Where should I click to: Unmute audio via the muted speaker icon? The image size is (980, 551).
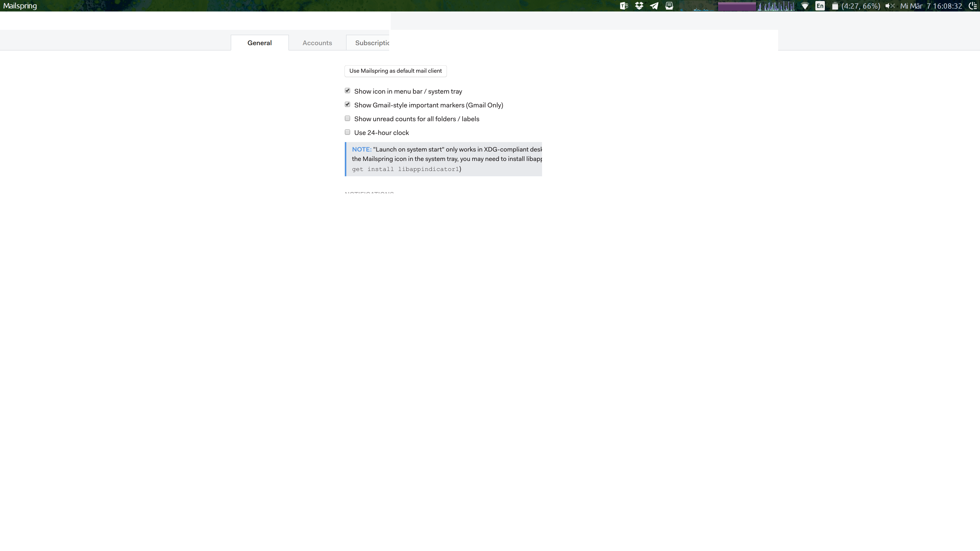tap(890, 6)
